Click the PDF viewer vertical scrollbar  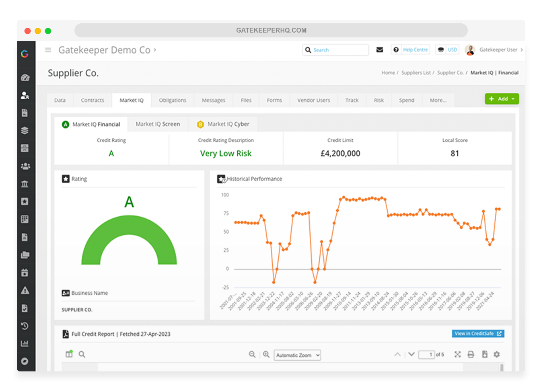coord(502,367)
